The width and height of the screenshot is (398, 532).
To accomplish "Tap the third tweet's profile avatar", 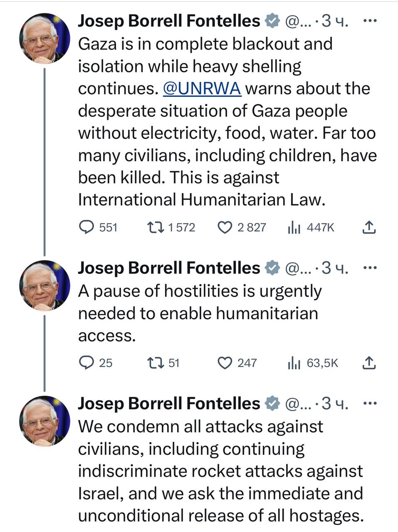I will (x=44, y=421).
